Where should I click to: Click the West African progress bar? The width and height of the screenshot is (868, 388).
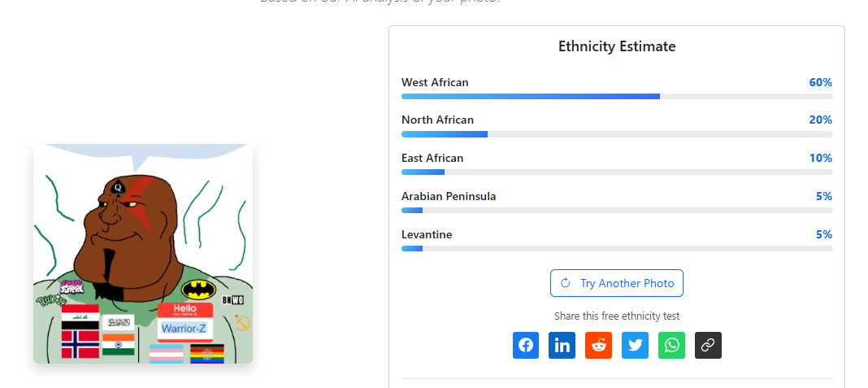click(x=617, y=96)
